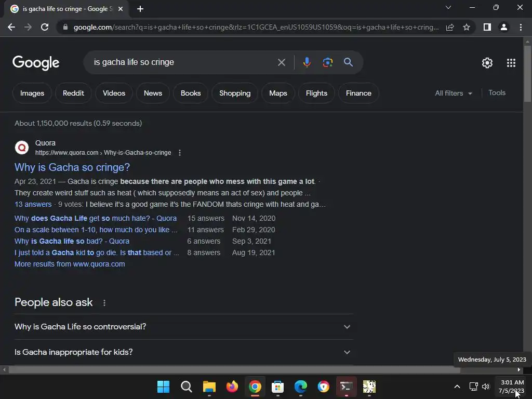Open the Quora result options menu
This screenshot has width=532, height=399.
(x=180, y=153)
